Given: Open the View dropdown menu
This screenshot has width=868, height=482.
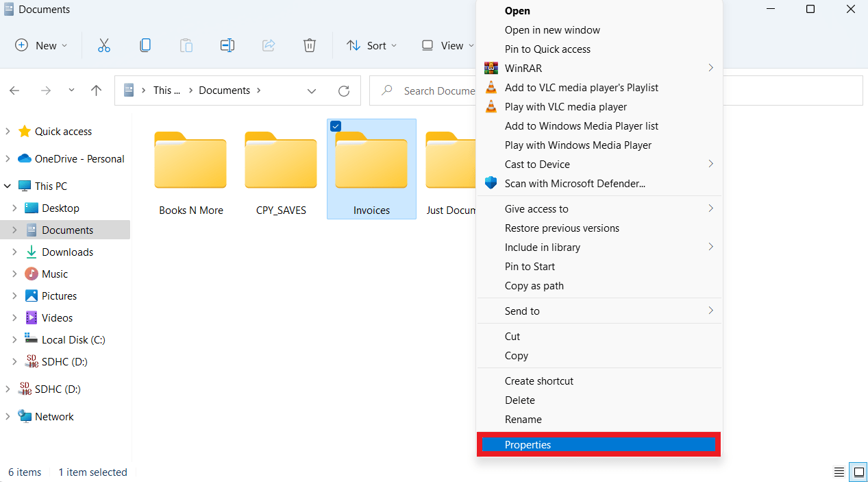Looking at the screenshot, I should coord(447,45).
